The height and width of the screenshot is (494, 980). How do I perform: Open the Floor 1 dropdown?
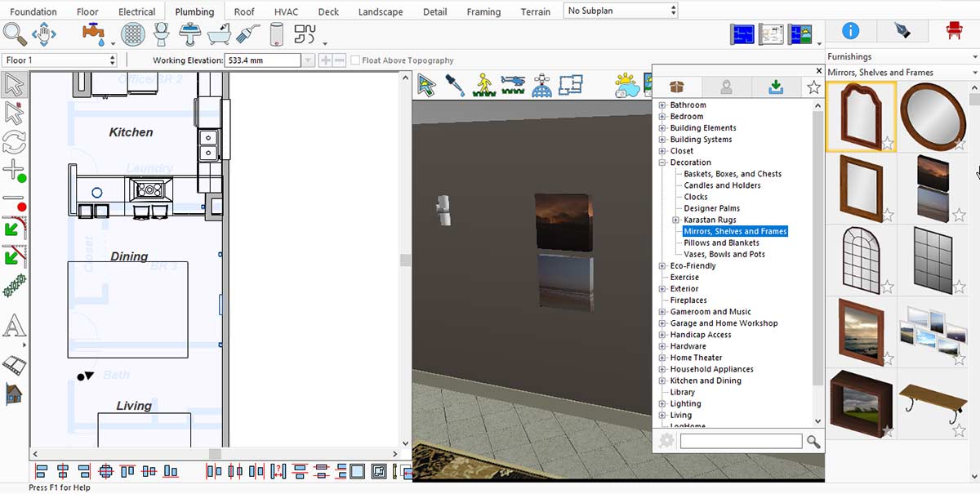61,60
